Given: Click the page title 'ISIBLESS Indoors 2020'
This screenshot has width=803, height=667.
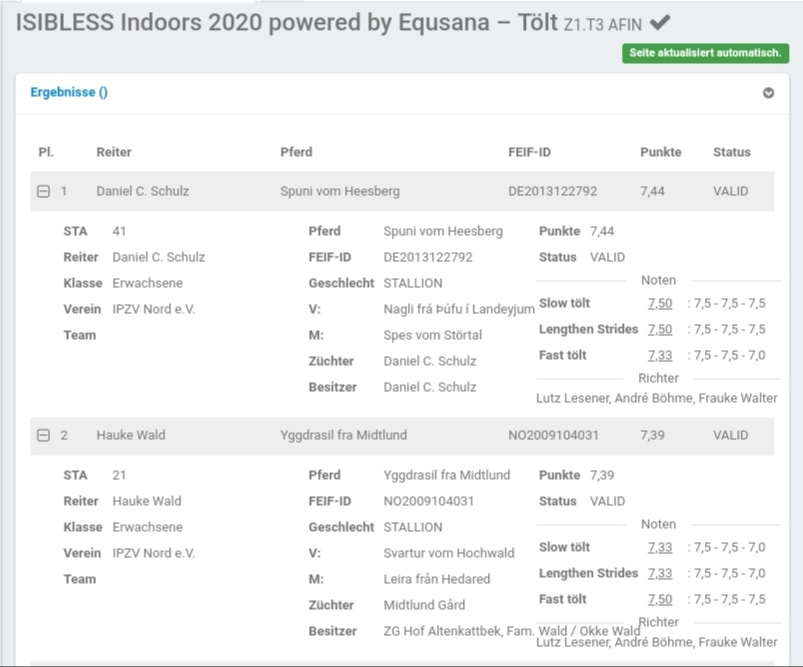Looking at the screenshot, I should tap(139, 23).
